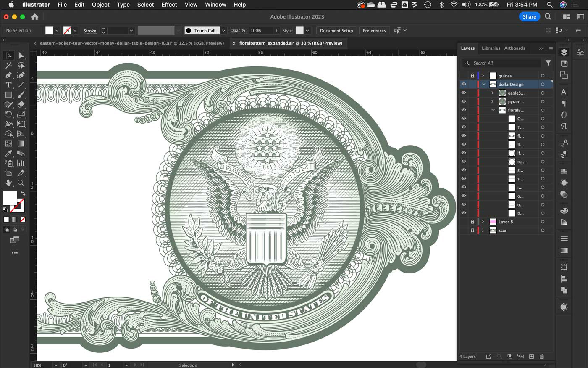
Task: Pick the Magic Wand tool
Action: [8, 65]
